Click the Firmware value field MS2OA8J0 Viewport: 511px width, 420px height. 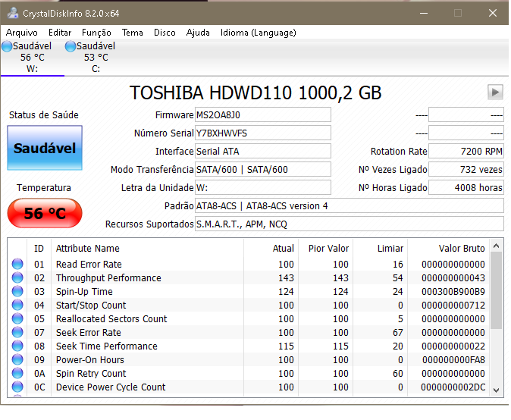262,114
